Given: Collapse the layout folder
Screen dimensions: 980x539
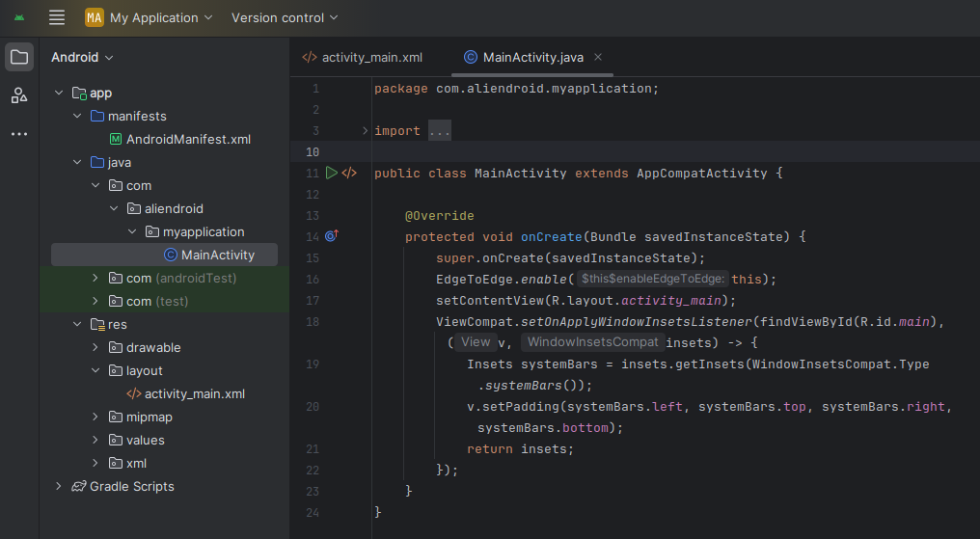Looking at the screenshot, I should point(95,370).
